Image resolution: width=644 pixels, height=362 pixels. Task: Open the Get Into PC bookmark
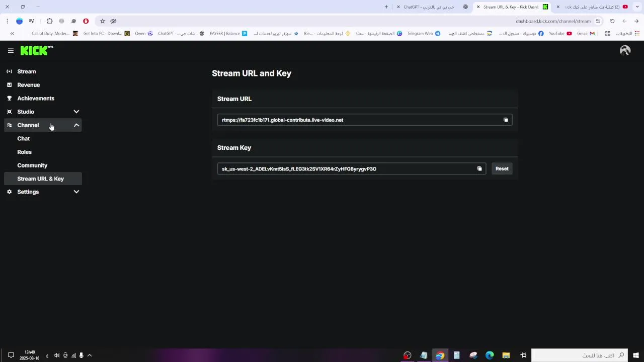click(x=107, y=34)
